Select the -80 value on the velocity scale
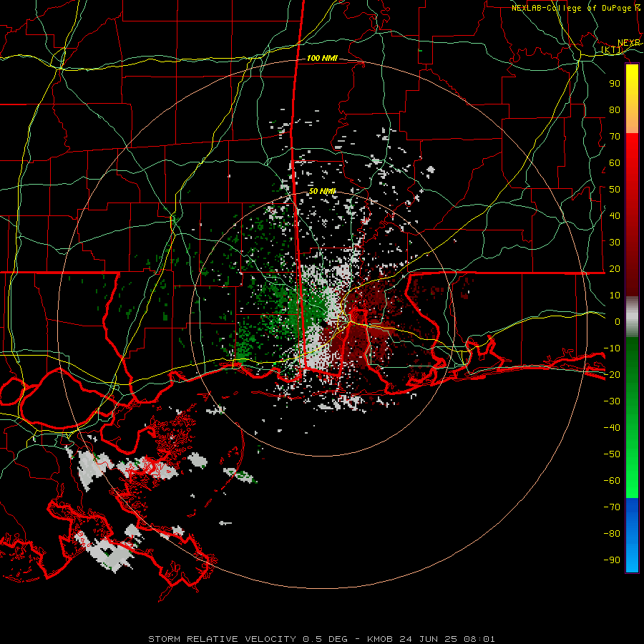 tap(612, 534)
